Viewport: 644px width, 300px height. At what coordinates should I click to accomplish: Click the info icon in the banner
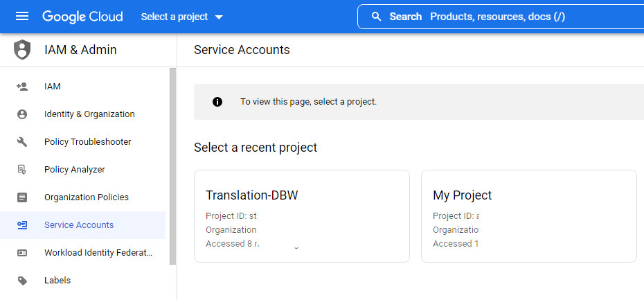click(x=217, y=102)
